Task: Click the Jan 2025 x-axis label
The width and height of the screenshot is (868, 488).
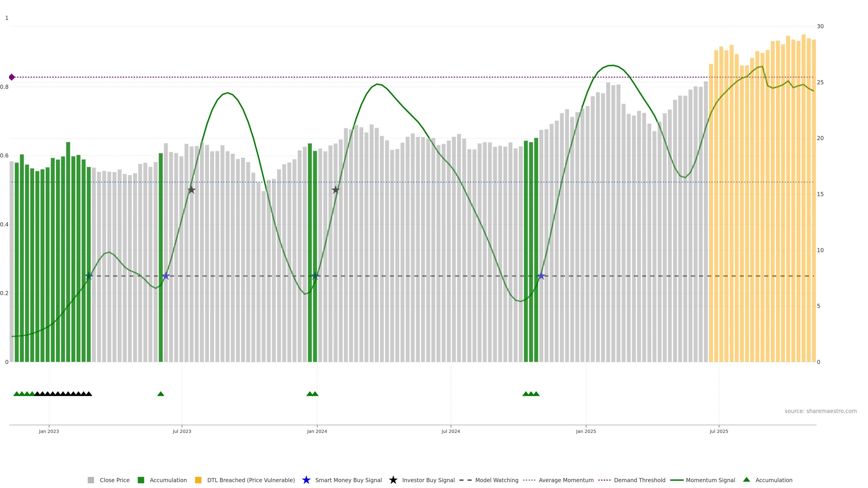Action: click(x=586, y=432)
